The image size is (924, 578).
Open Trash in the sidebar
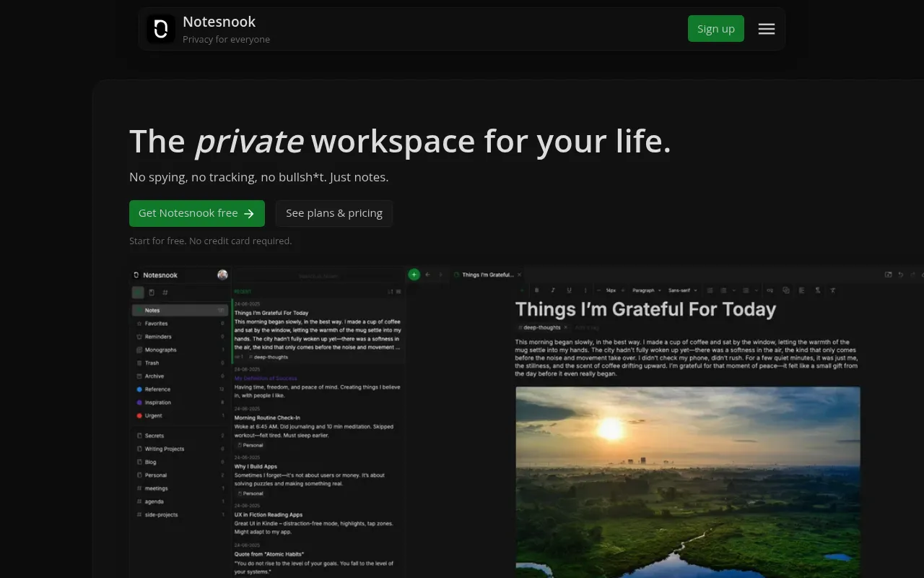click(x=180, y=363)
